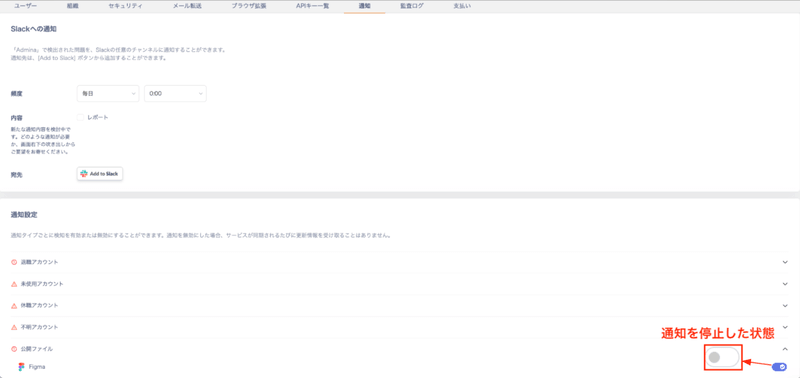
Task: Select the 通知 tab
Action: pyautogui.click(x=365, y=7)
